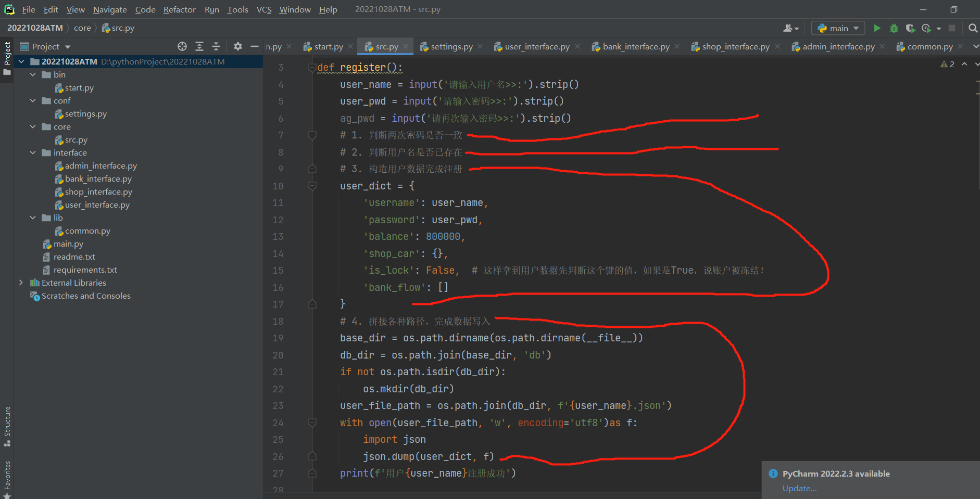
Task: Open the Navigate menu
Action: 110,9
